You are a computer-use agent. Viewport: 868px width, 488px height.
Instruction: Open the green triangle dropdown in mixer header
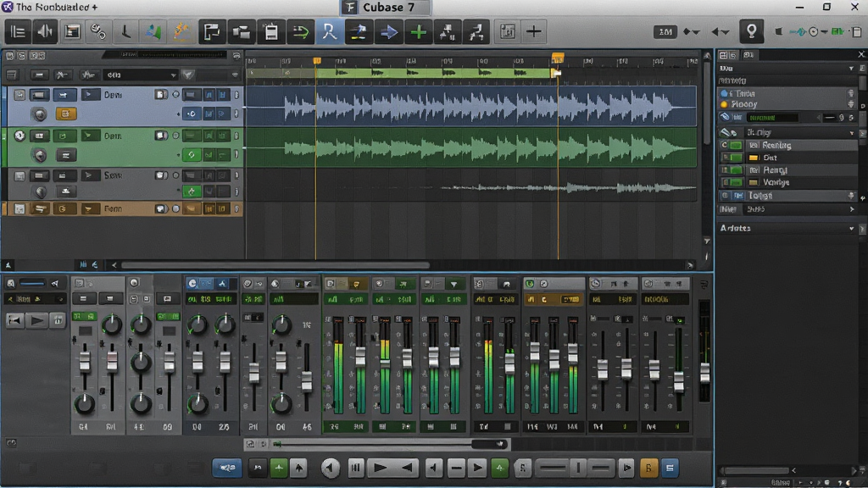[454, 284]
